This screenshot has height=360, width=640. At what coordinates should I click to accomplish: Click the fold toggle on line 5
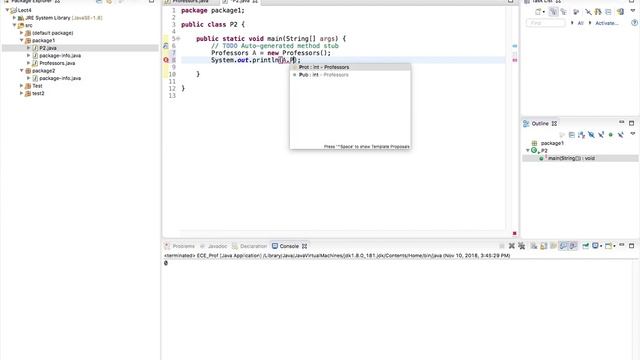(178, 38)
